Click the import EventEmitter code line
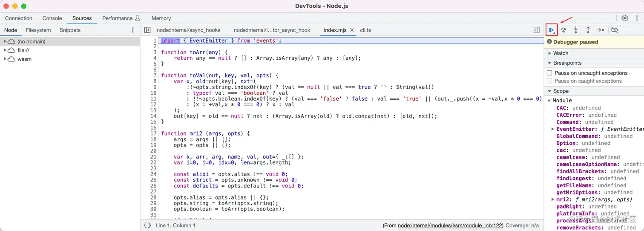Image resolution: width=644 pixels, height=231 pixels. pos(221,40)
